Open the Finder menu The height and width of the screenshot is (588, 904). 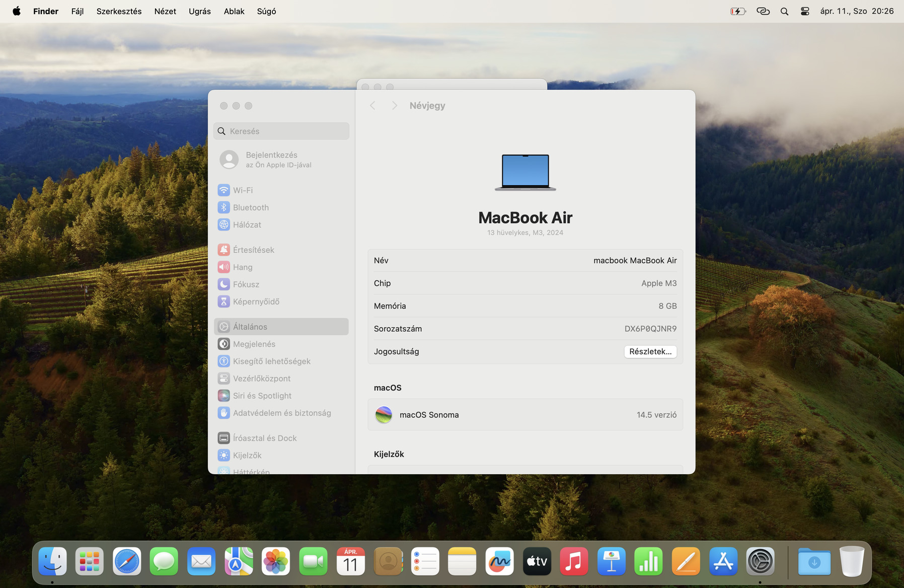pos(46,11)
